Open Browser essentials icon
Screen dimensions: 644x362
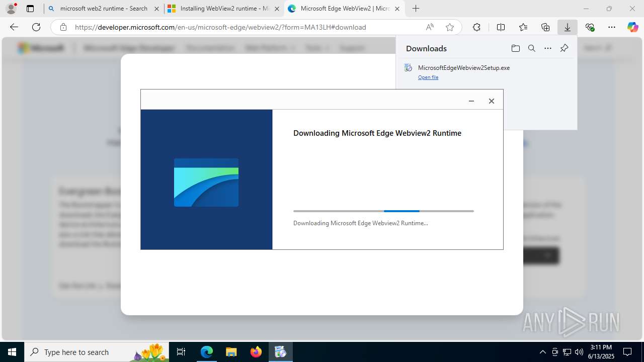(x=590, y=27)
